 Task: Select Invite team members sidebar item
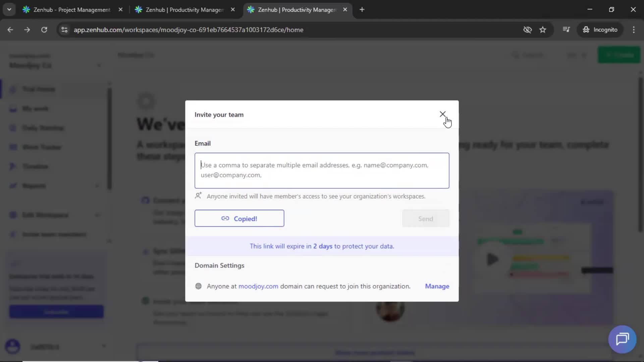[54, 234]
